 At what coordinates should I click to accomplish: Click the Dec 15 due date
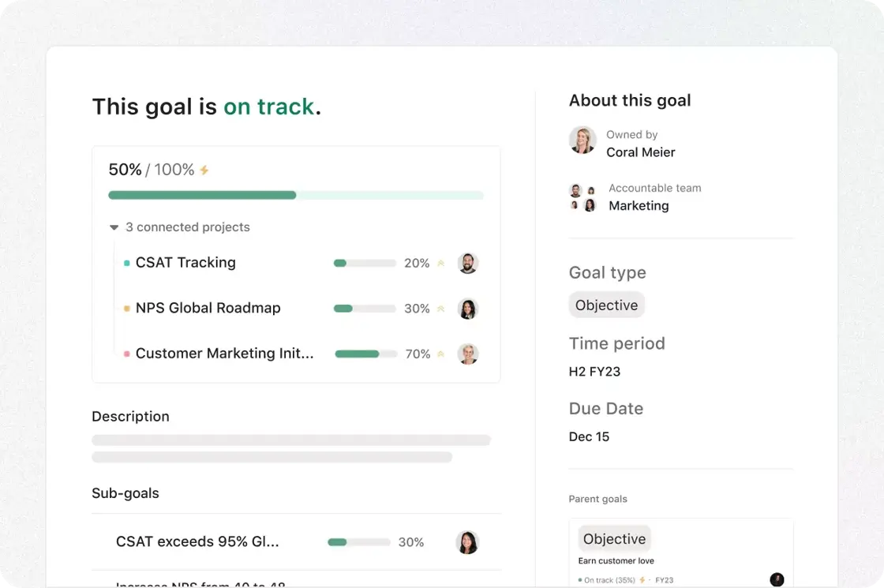[x=589, y=437]
